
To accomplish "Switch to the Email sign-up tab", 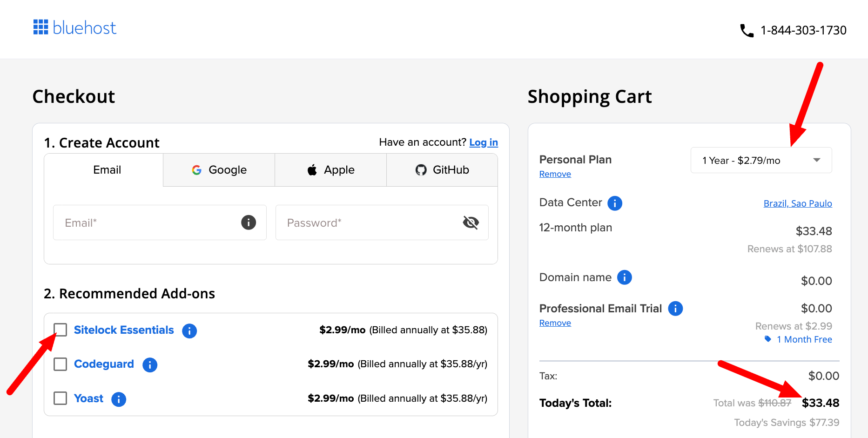I will [107, 169].
